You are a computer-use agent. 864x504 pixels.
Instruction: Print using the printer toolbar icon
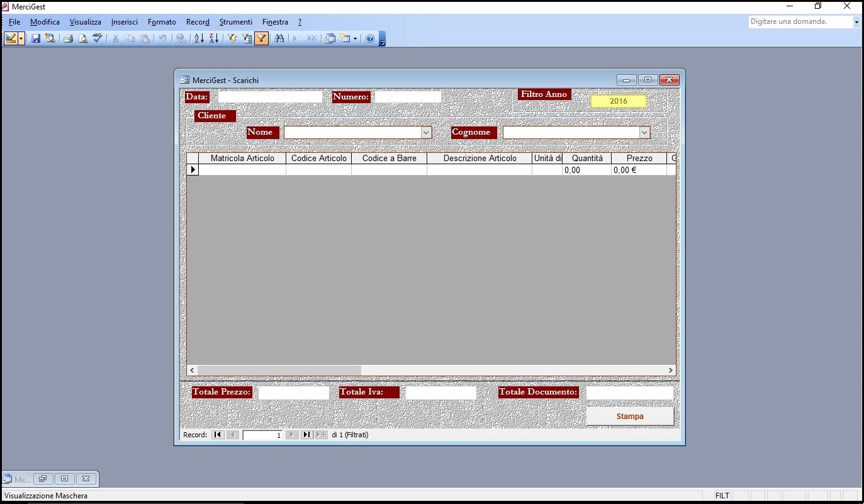(67, 38)
